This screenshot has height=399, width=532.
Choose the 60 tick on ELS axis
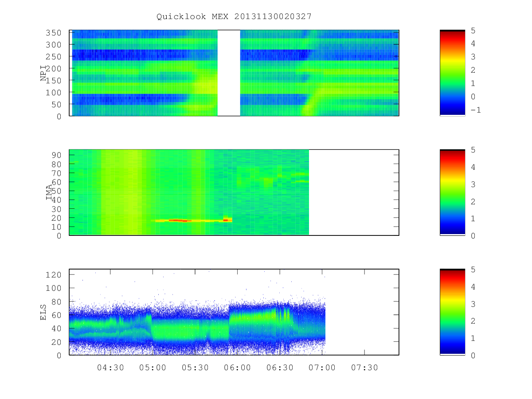pyautogui.click(x=56, y=315)
